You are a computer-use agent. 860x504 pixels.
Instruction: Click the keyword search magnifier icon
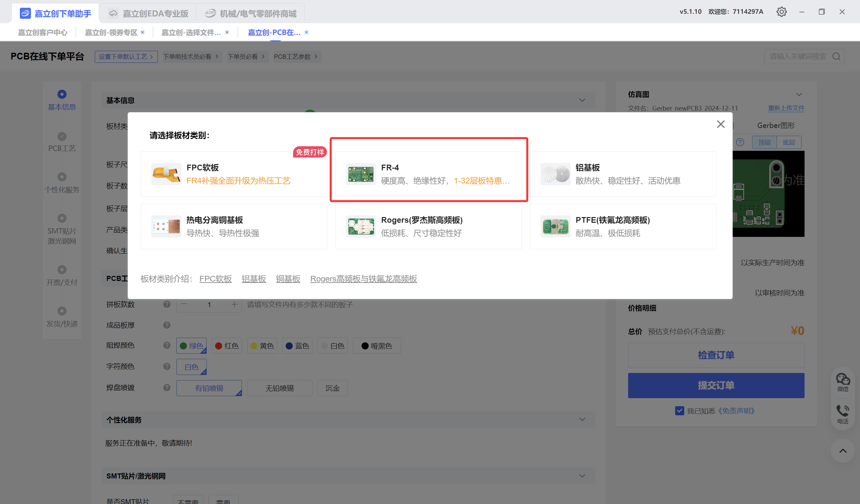point(836,56)
